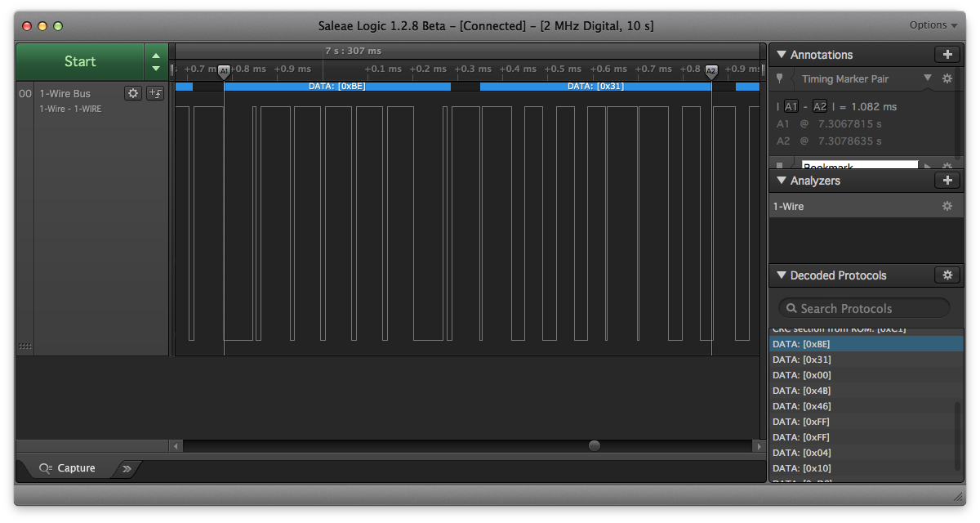
Task: Open the 1-Wire analyzer gear settings
Action: pos(947,206)
